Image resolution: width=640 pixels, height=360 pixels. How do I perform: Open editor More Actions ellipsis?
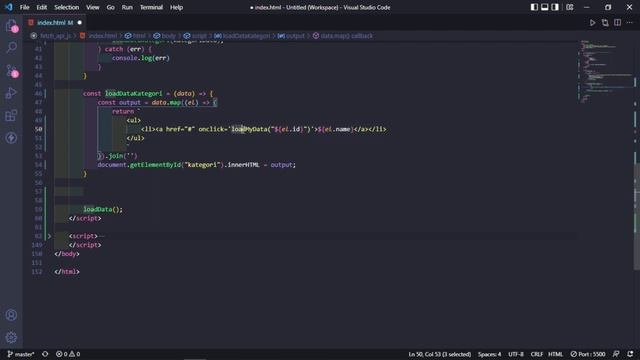[x=630, y=23]
